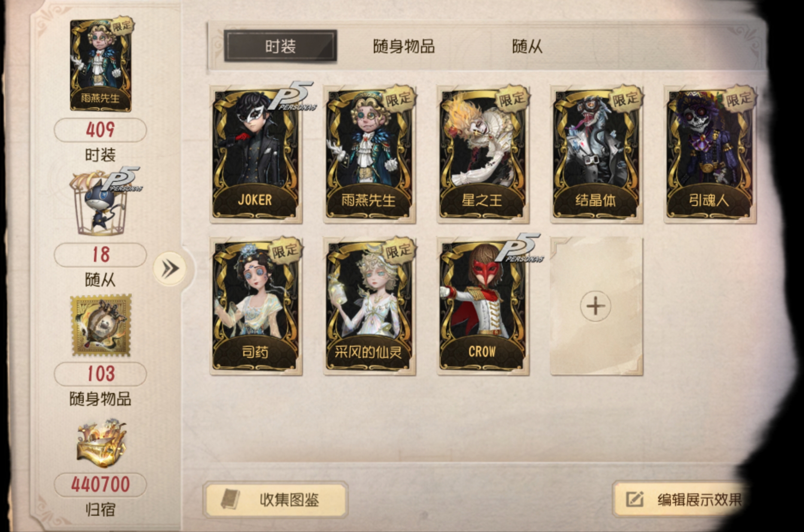This screenshot has width=804, height=532.
Task: Add a costume via plus slot
Action: [x=596, y=306]
